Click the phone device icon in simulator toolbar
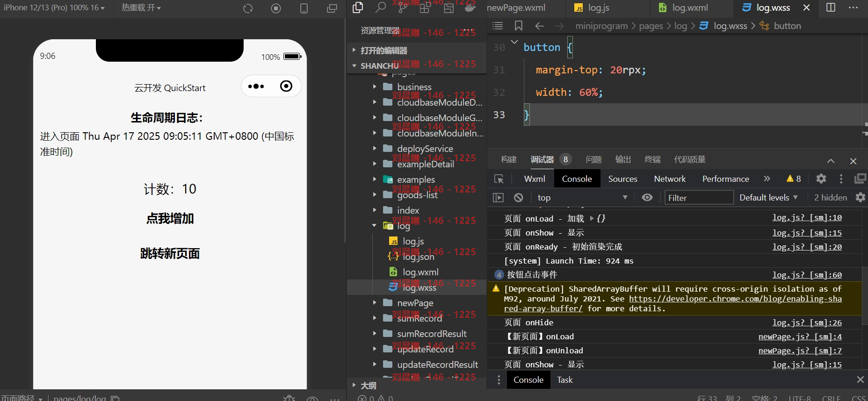The image size is (868, 401). pos(304,8)
